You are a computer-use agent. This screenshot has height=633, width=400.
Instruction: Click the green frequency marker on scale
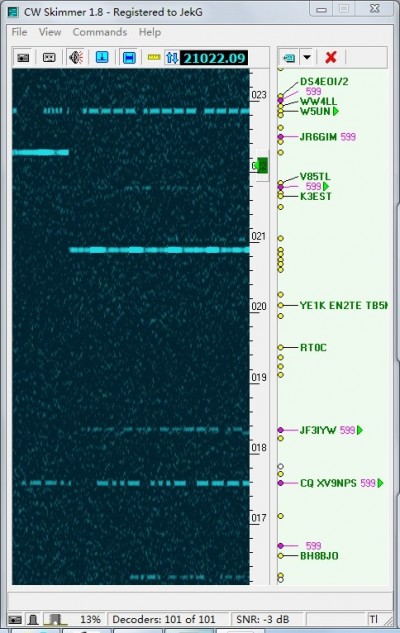[262, 166]
